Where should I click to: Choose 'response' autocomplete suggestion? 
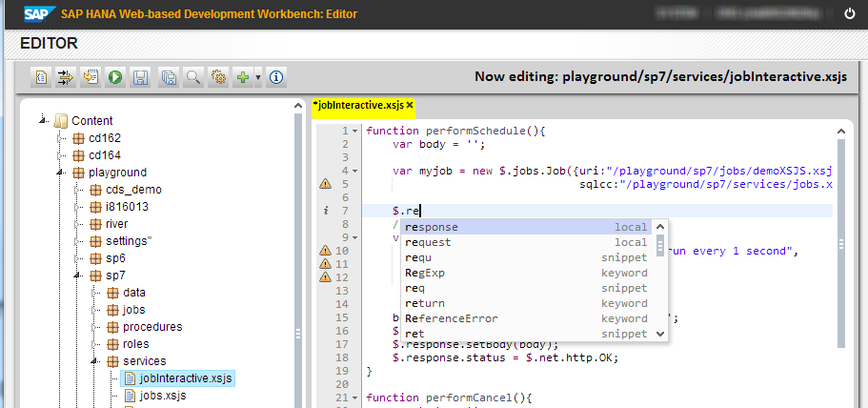tap(527, 227)
